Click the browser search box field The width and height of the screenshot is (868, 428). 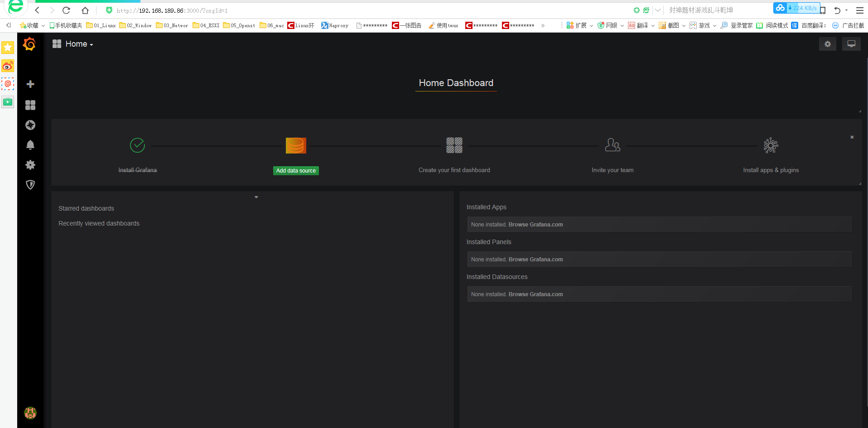(718, 10)
